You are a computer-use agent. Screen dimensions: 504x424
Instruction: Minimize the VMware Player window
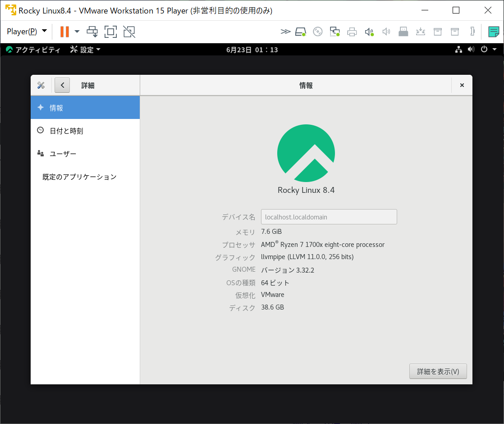coord(425,10)
